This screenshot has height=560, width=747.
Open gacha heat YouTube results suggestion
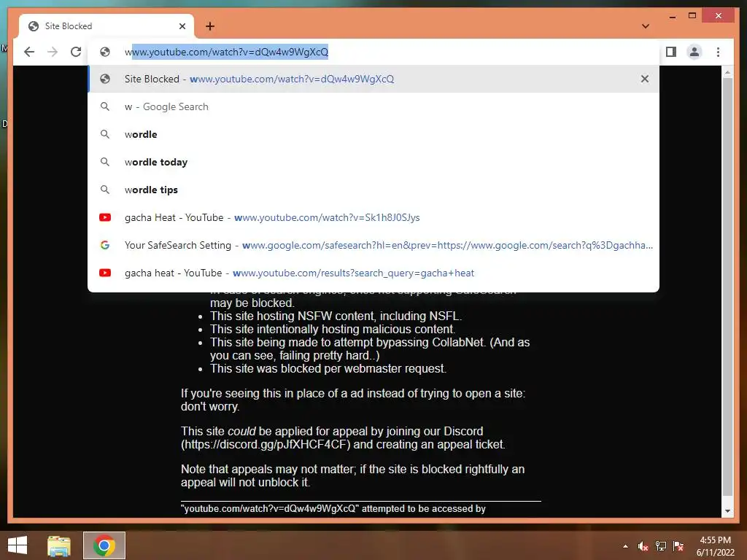point(373,273)
